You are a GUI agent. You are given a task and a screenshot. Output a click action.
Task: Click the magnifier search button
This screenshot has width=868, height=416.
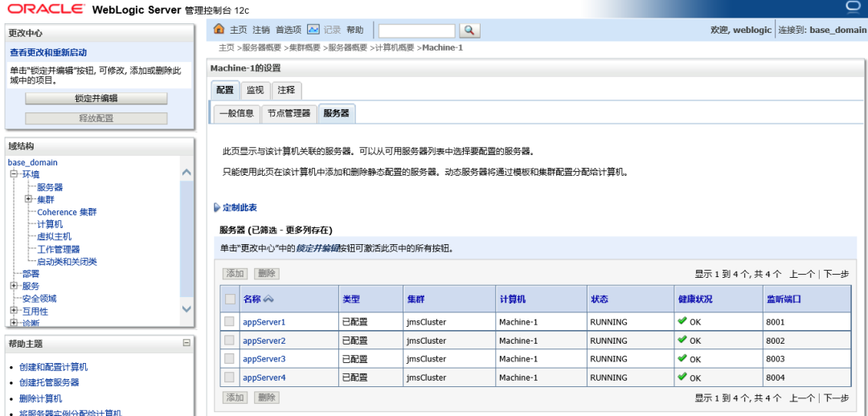469,31
